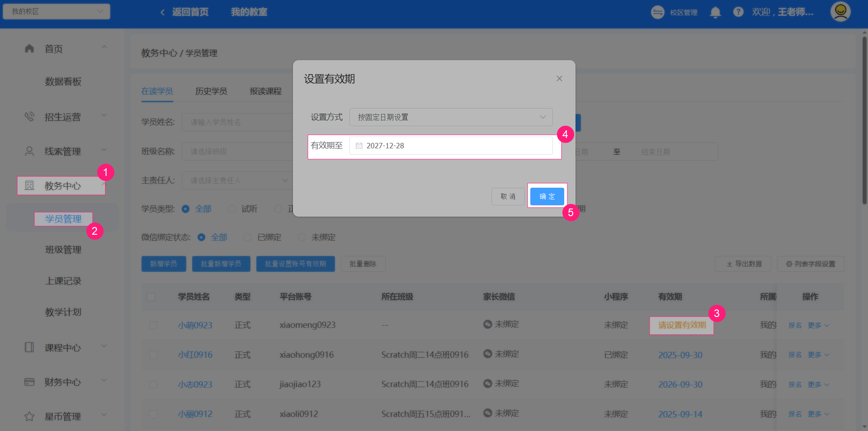The width and height of the screenshot is (868, 431).
Task: Confirm with the 确定 button
Action: click(x=547, y=196)
